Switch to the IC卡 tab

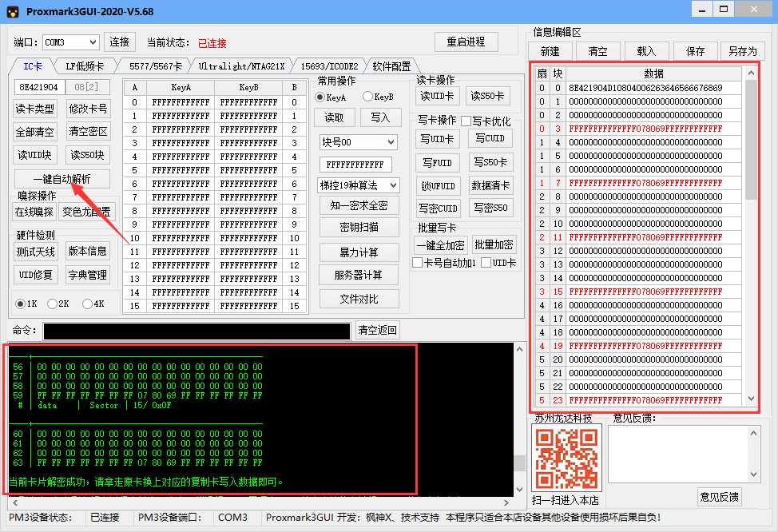33,66
